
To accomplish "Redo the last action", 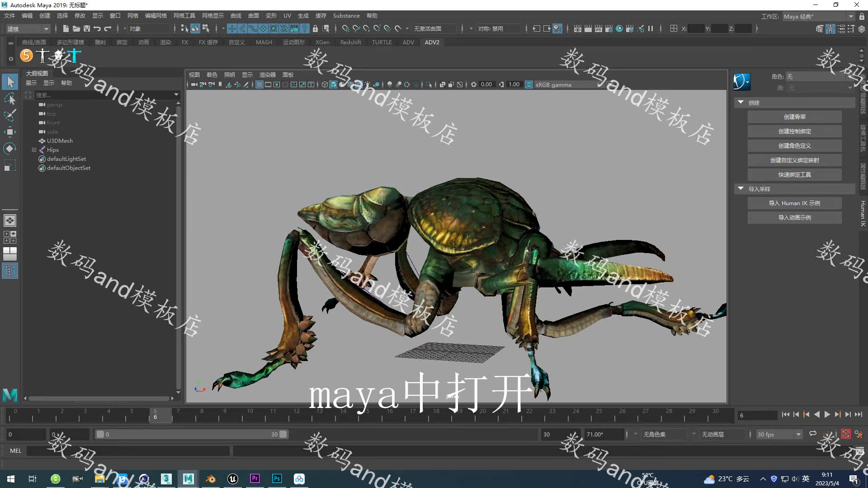I will click(108, 28).
